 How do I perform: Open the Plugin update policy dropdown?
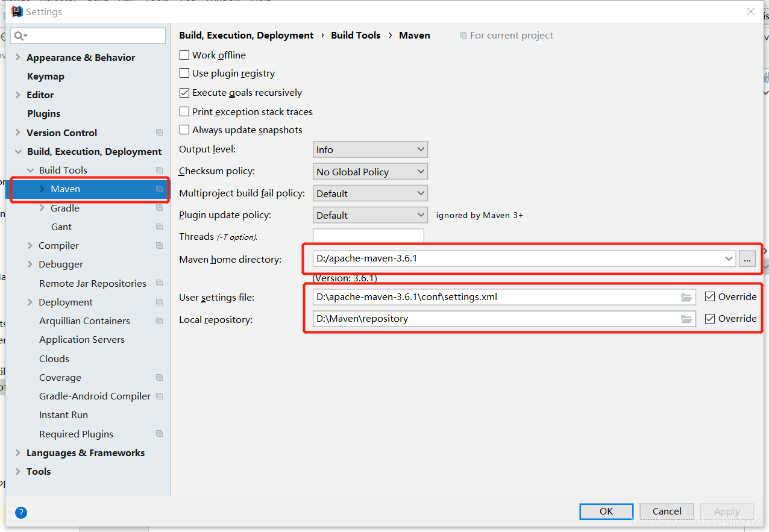[370, 215]
